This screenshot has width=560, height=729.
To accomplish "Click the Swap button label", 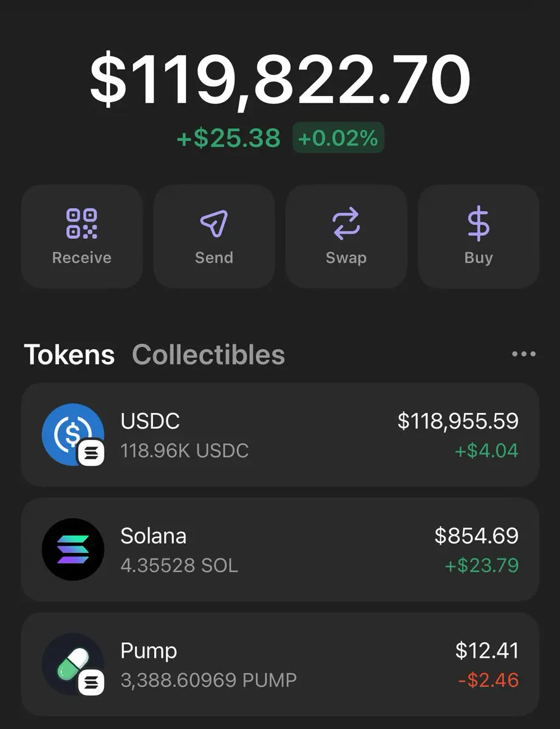I will [346, 258].
